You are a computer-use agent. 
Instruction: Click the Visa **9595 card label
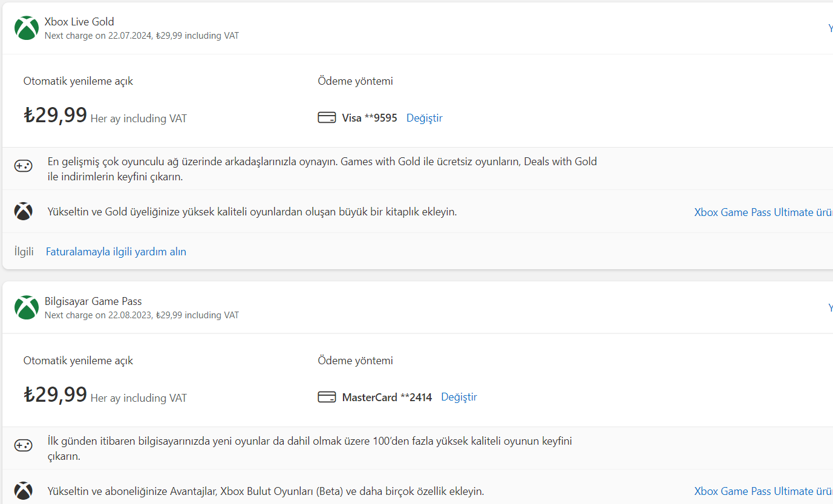coord(370,118)
